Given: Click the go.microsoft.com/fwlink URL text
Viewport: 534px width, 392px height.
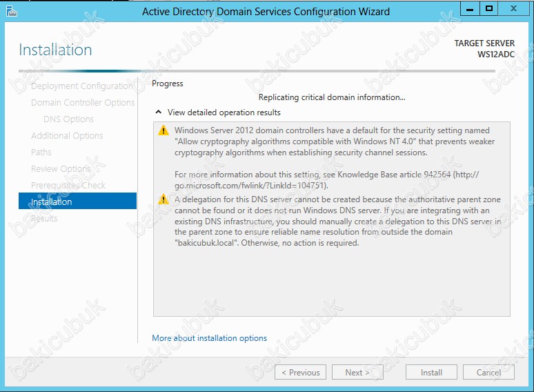Looking at the screenshot, I should click(251, 186).
